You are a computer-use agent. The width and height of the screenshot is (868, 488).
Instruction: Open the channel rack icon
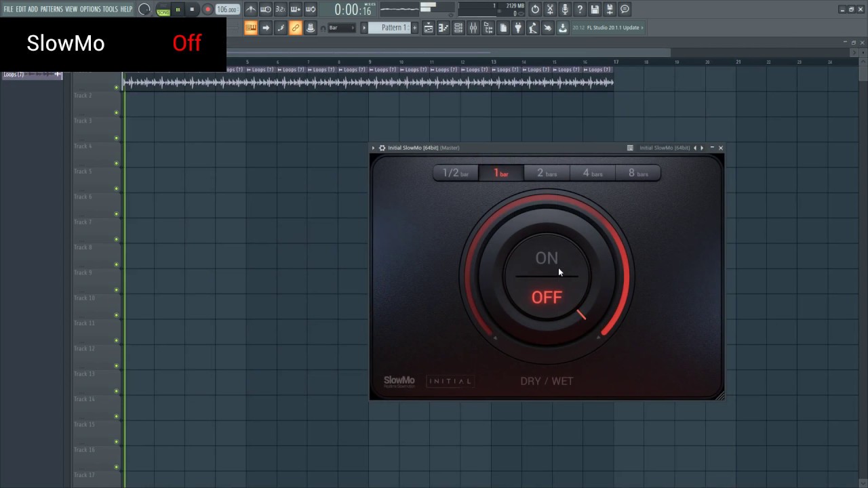[458, 28]
